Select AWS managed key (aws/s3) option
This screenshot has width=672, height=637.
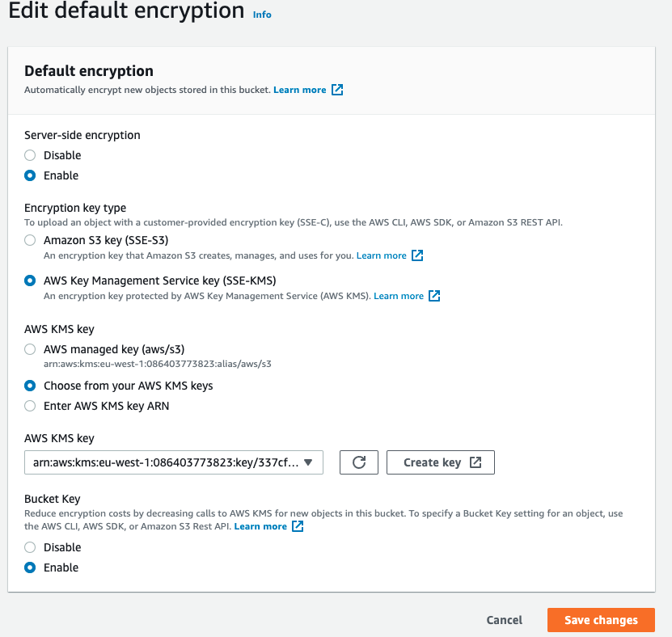[x=30, y=349]
